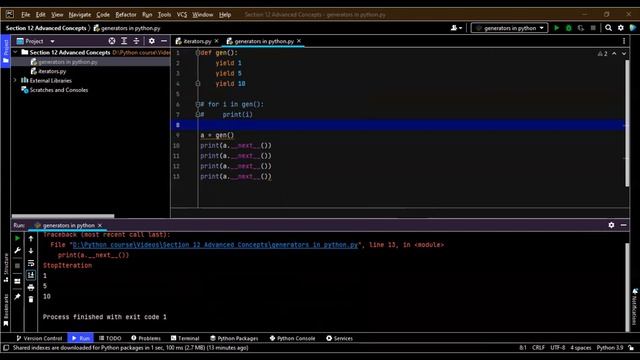Start debugging with the bug icon
This screenshot has height=360, width=640.
(569, 28)
